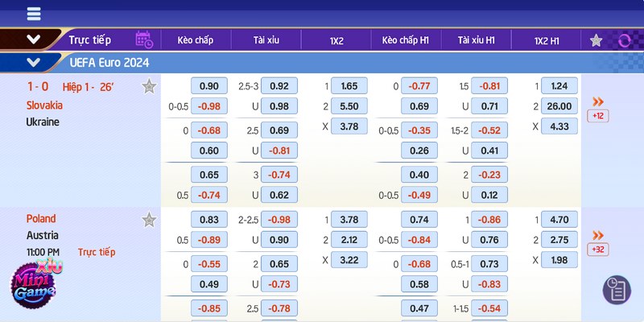Click the Slovakia match more-bets arrows
Image resolution: width=644 pixels, height=322 pixels.
click(x=597, y=101)
